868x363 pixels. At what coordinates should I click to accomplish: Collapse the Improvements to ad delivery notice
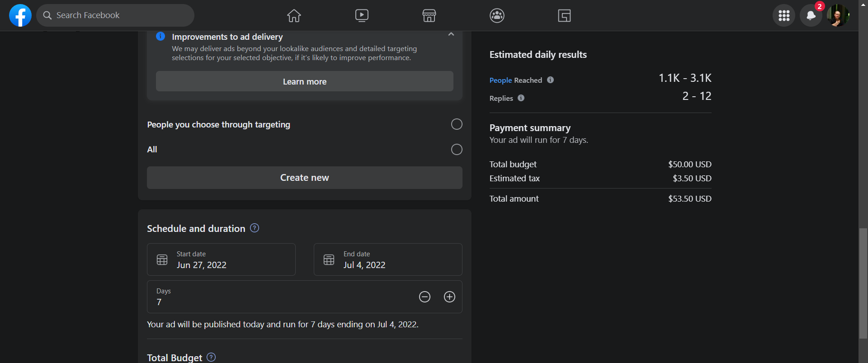451,34
